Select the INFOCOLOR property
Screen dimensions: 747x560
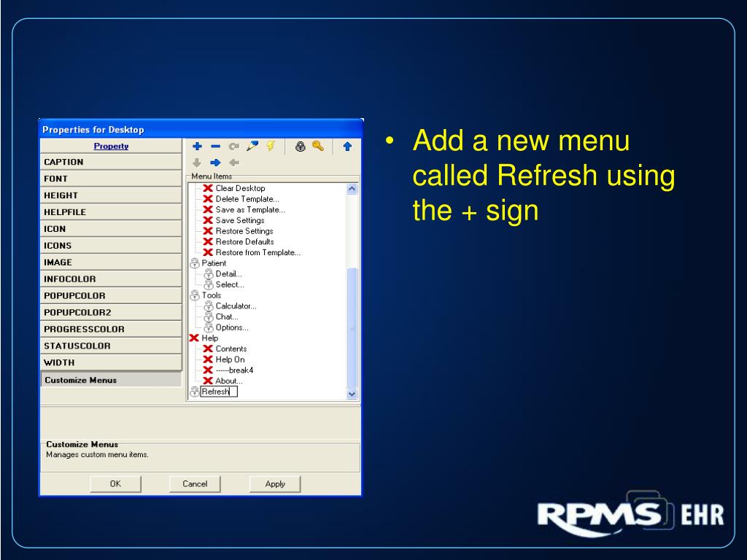tap(111, 279)
